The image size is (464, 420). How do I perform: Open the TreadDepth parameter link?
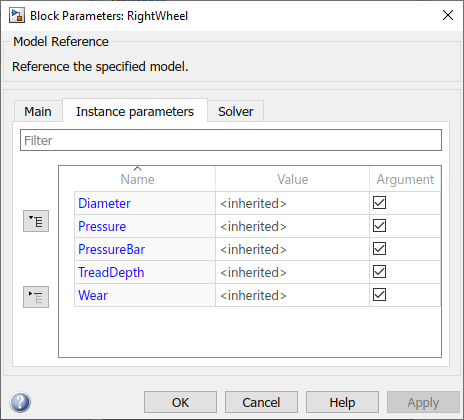(x=111, y=272)
